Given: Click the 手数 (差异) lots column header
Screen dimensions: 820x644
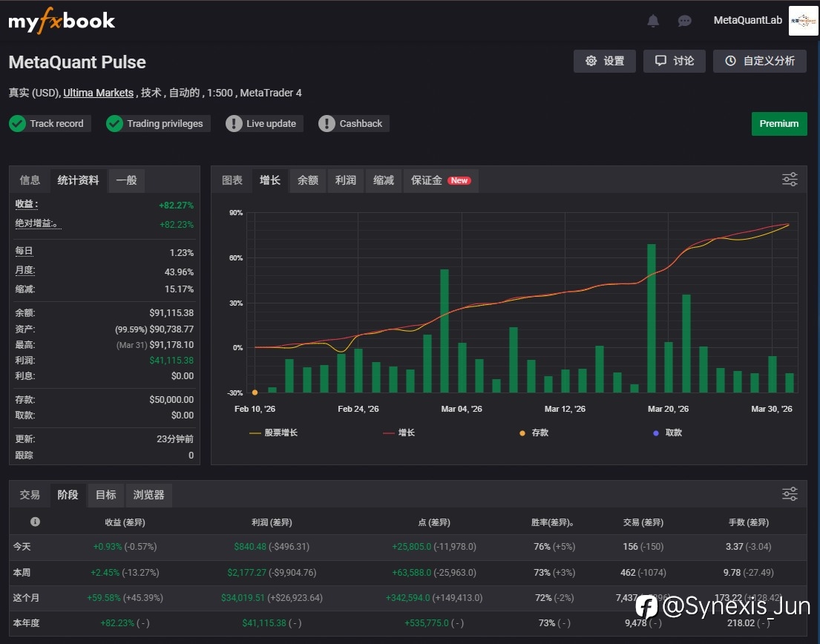Looking at the screenshot, I should [749, 522].
